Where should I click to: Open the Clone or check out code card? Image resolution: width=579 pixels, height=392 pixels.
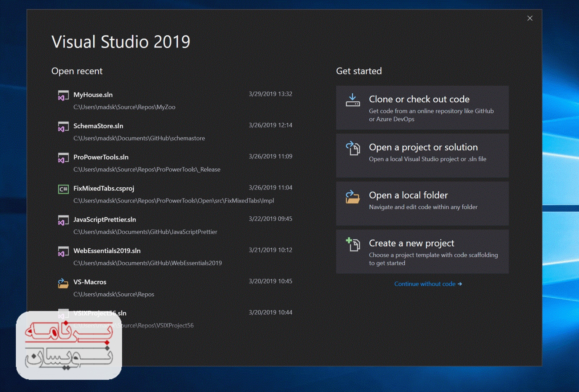point(422,108)
